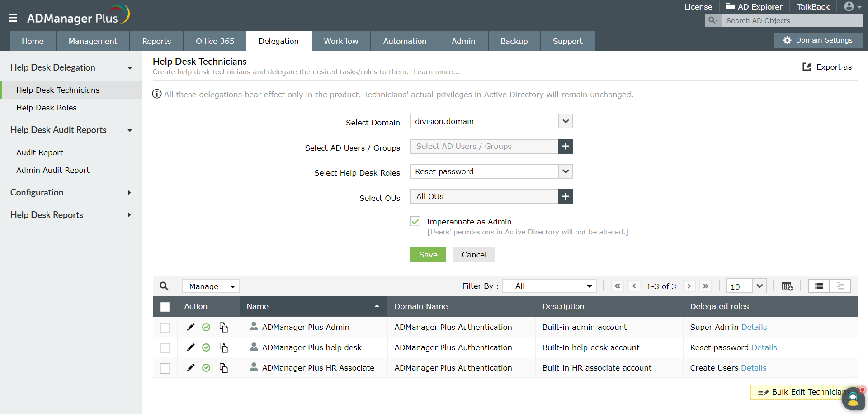Copy the ADManager Plus HR Associate technician
The width and height of the screenshot is (868, 414).
223,368
